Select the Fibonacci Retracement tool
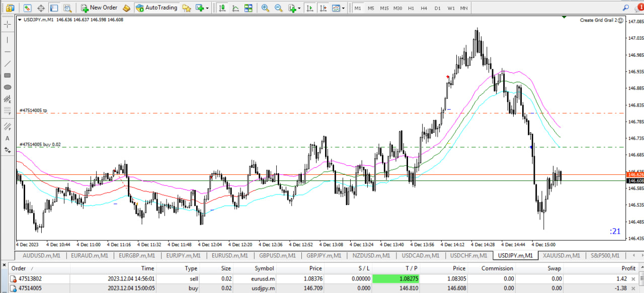 pyautogui.click(x=8, y=111)
